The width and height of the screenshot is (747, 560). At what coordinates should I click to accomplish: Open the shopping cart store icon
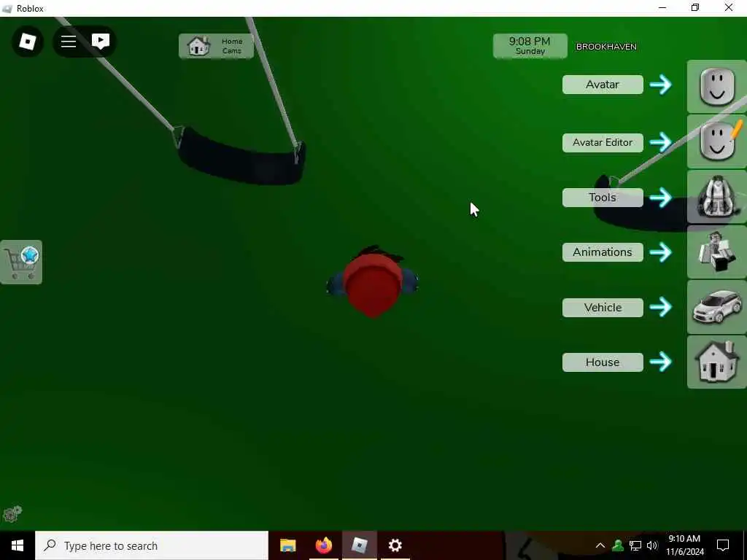click(21, 262)
